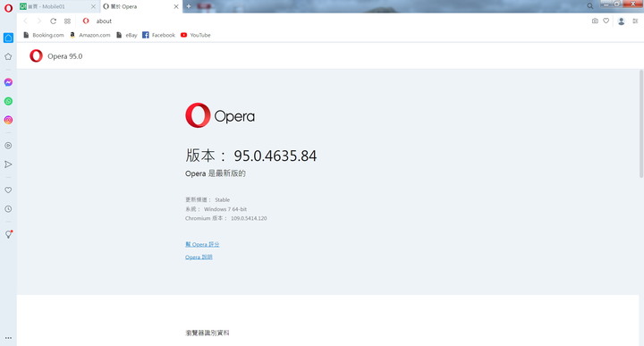Click the version number 95.0.4635.84

coord(275,156)
